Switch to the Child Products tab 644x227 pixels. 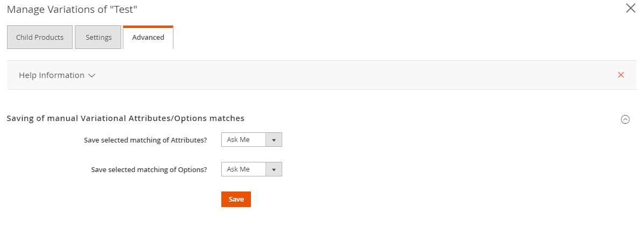(40, 37)
